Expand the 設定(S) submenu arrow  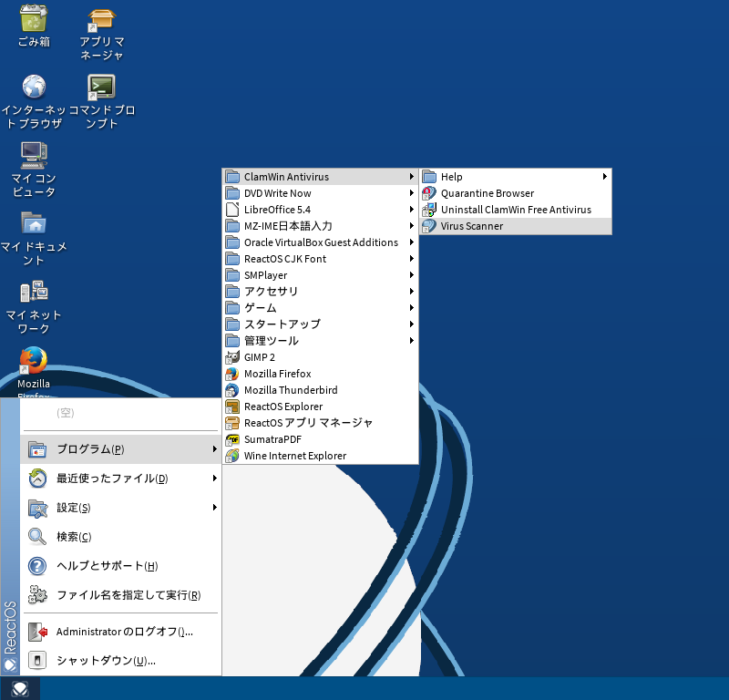click(x=214, y=507)
